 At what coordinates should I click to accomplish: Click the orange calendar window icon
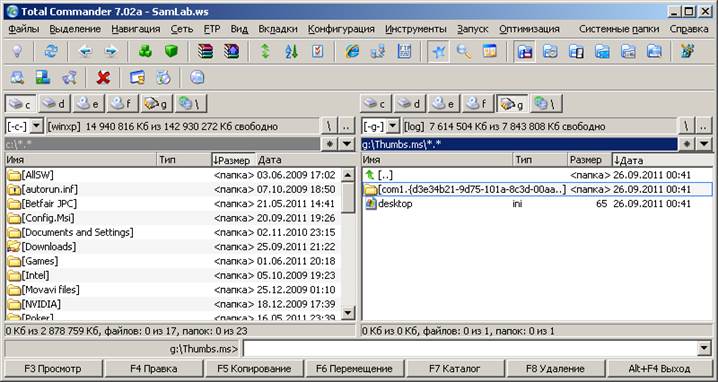[x=490, y=51]
